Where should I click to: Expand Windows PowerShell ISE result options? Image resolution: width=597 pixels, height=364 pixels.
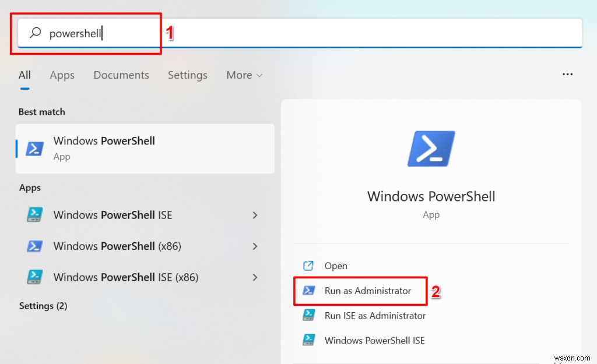pos(255,215)
